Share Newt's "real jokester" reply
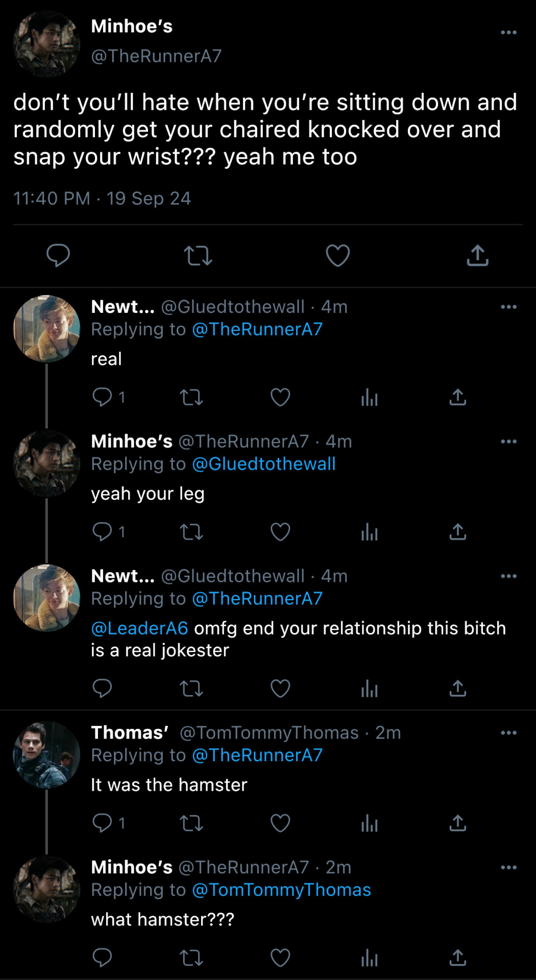Viewport: 536px width, 980px height. 458,688
